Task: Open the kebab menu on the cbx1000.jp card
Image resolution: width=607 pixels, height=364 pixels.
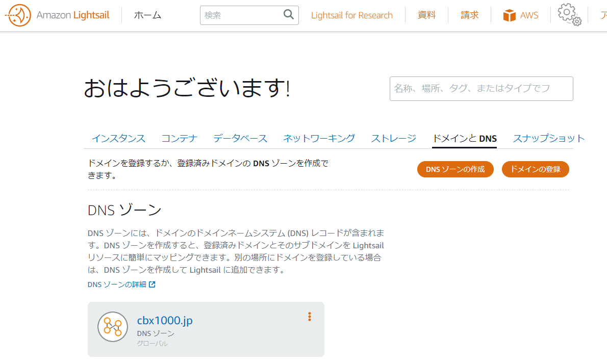Action: 310,316
